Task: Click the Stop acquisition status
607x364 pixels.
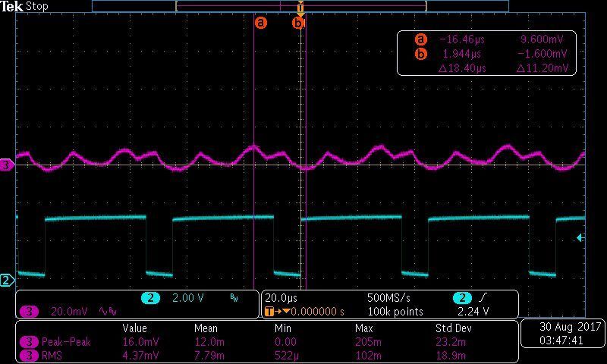Action: click(x=37, y=6)
